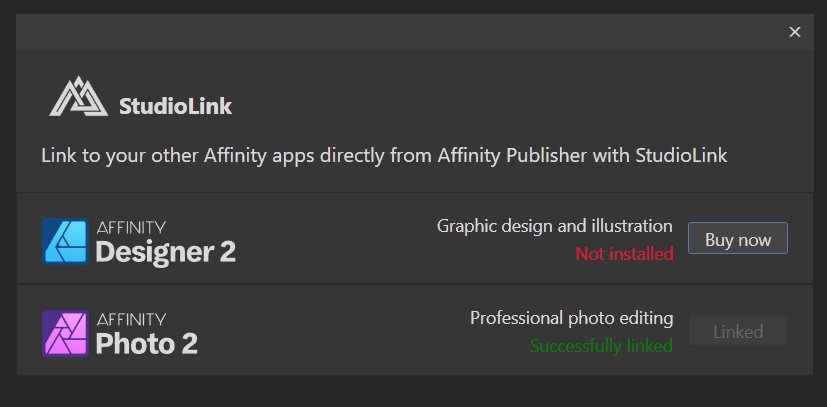Select the green Successfully linked status
This screenshot has width=827, height=407.
point(601,346)
